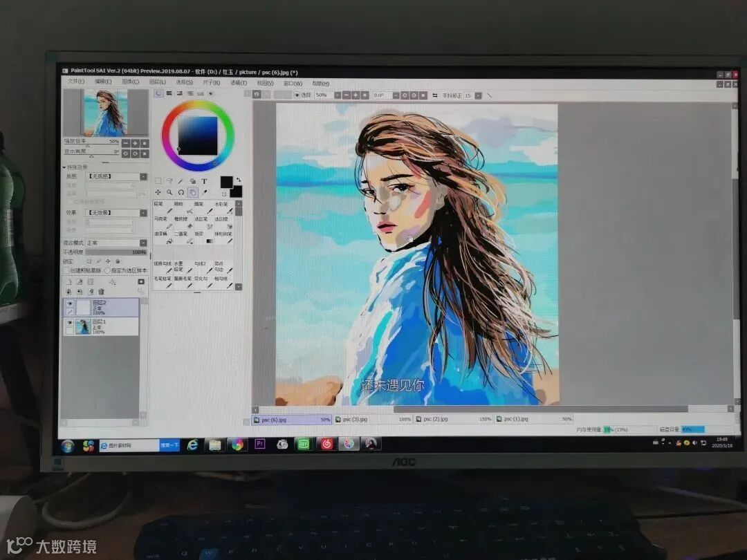The width and height of the screenshot is (747, 560).
Task: Choose the 马克笔 marker brush
Action: 163,223
